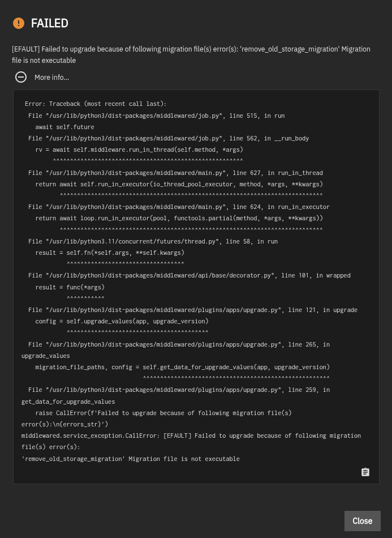The width and height of the screenshot is (392, 538).
Task: Click the decorator.py line 101 wrapped entry
Action: 189,276
